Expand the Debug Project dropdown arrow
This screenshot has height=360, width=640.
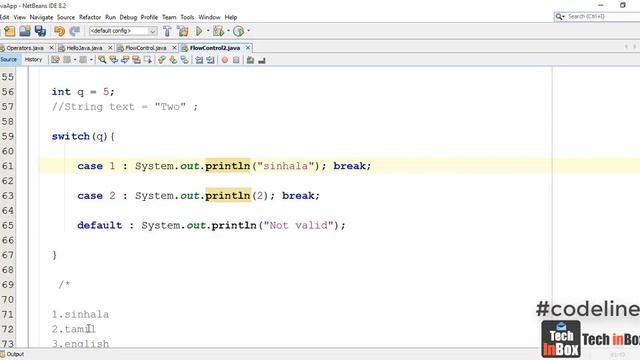pyautogui.click(x=229, y=31)
